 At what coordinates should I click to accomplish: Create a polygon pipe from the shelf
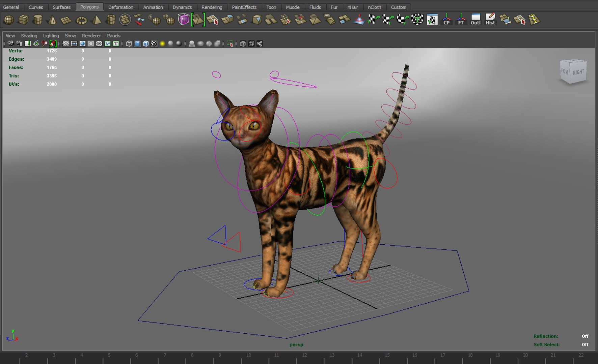tap(111, 20)
